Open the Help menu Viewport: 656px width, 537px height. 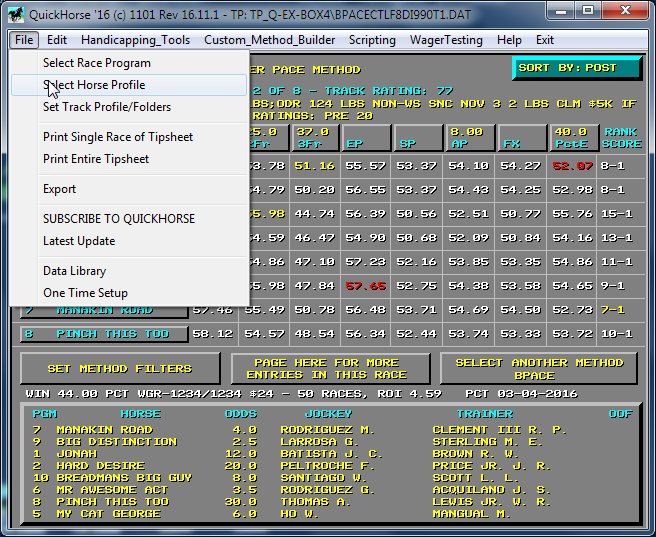pyautogui.click(x=509, y=40)
